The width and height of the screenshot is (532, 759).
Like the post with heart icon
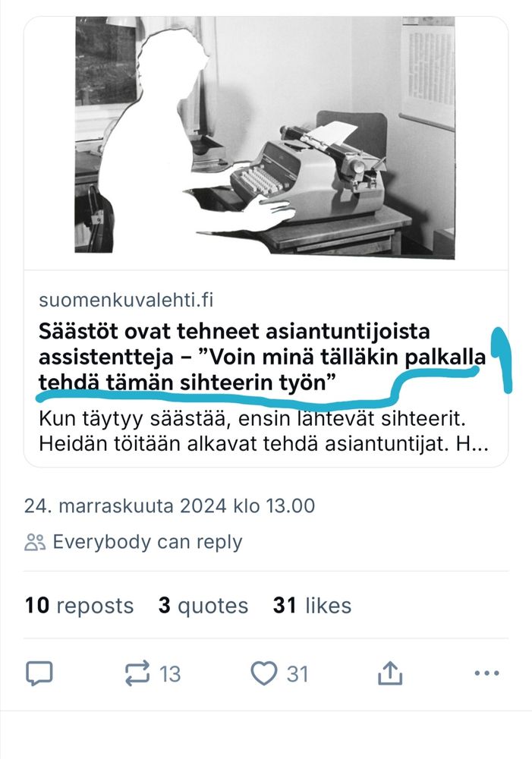coord(264,672)
